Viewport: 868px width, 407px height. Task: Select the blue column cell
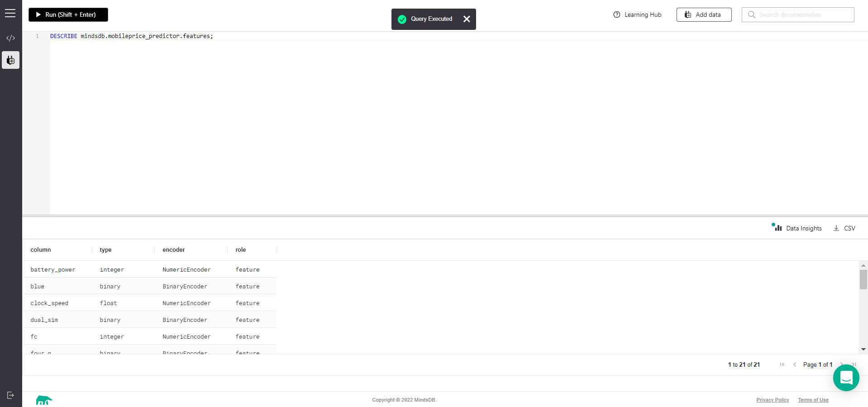pyautogui.click(x=38, y=287)
